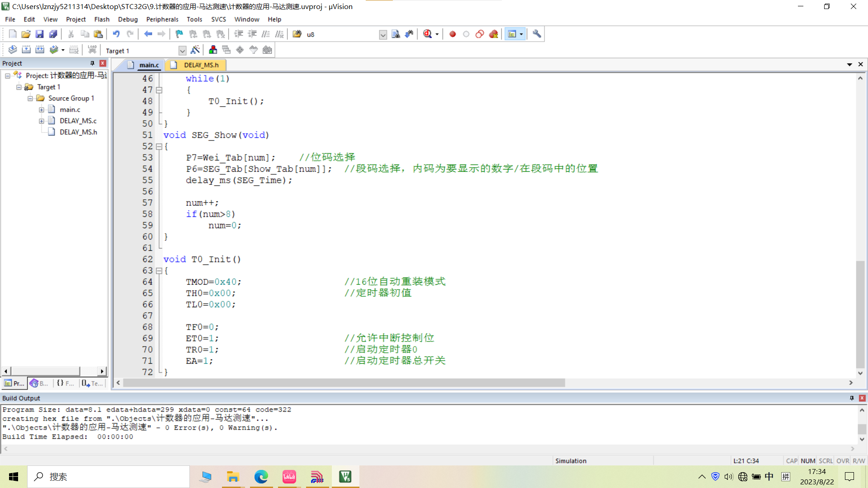
Task: Save the current file with disk icon
Action: (x=39, y=34)
